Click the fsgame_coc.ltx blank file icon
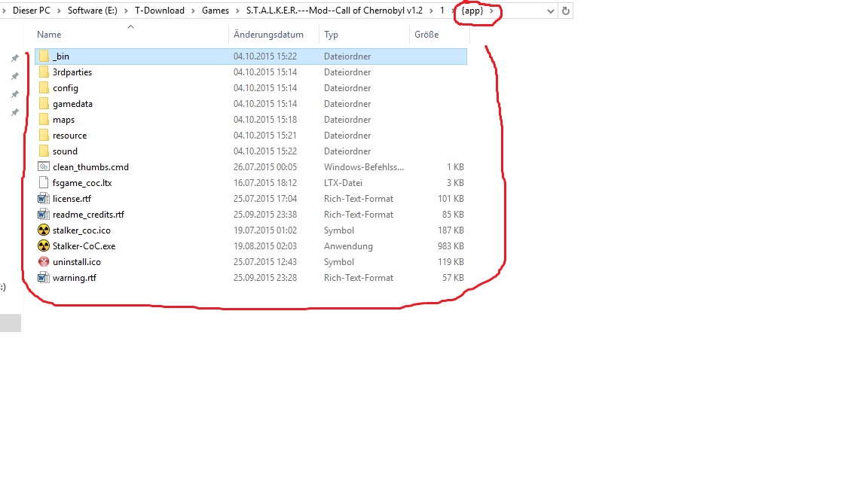The height and width of the screenshot is (488, 868). (x=44, y=182)
